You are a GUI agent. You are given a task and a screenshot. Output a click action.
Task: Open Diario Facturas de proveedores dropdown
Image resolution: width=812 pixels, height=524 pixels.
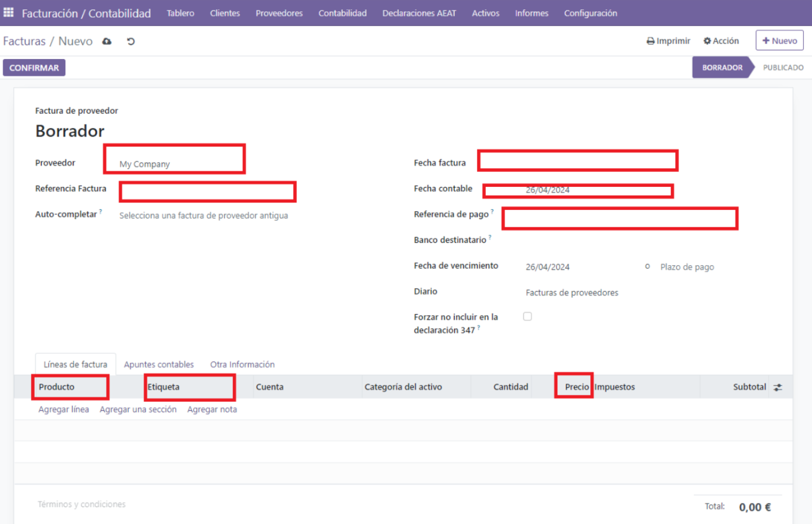click(572, 292)
